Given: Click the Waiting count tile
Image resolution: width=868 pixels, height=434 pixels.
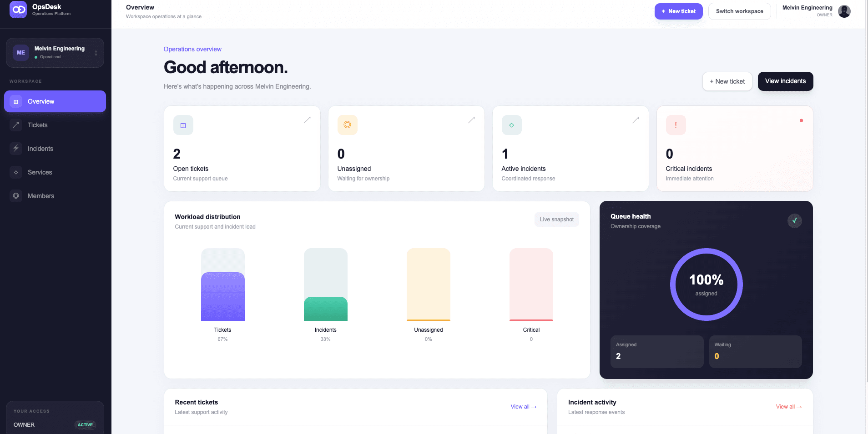Looking at the screenshot, I should click(755, 352).
